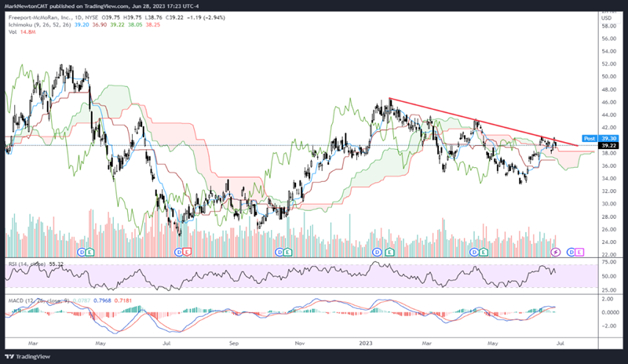Click the blue Post 39.30 price label
This screenshot has height=364, width=628.
pyautogui.click(x=601, y=138)
